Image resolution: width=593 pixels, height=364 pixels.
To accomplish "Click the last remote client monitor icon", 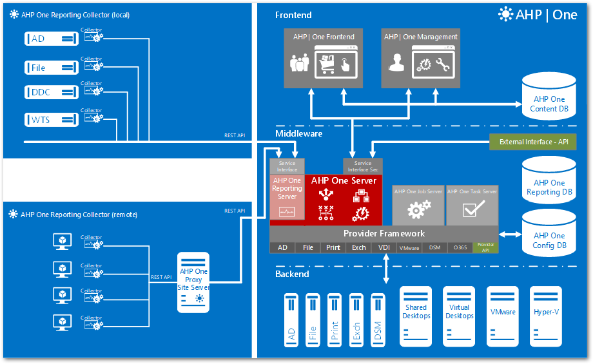I will [x=62, y=323].
